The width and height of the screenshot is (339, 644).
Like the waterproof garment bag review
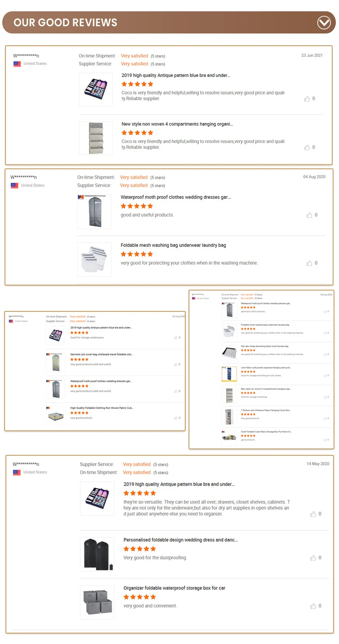[310, 215]
